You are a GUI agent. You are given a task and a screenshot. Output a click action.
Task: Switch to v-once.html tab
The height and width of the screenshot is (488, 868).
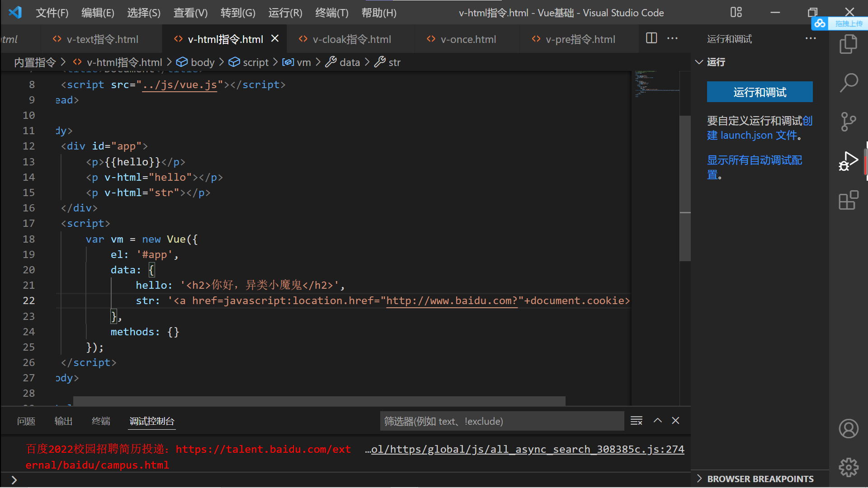click(x=468, y=39)
